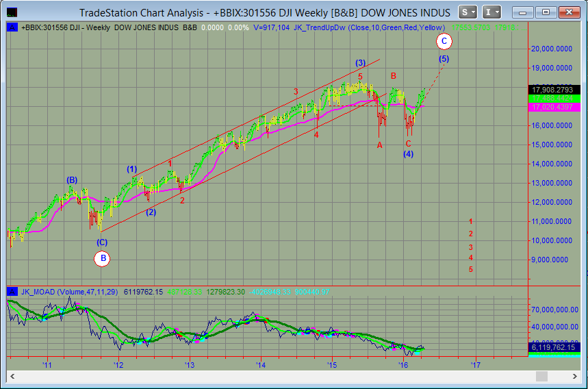Click scrollbar left arrow
Screen dimensions: 588x389
12,376
